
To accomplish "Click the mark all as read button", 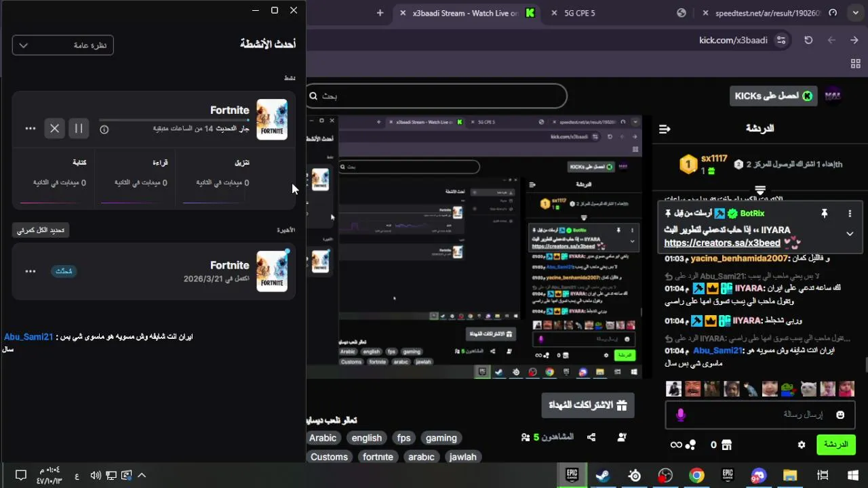I will click(41, 230).
